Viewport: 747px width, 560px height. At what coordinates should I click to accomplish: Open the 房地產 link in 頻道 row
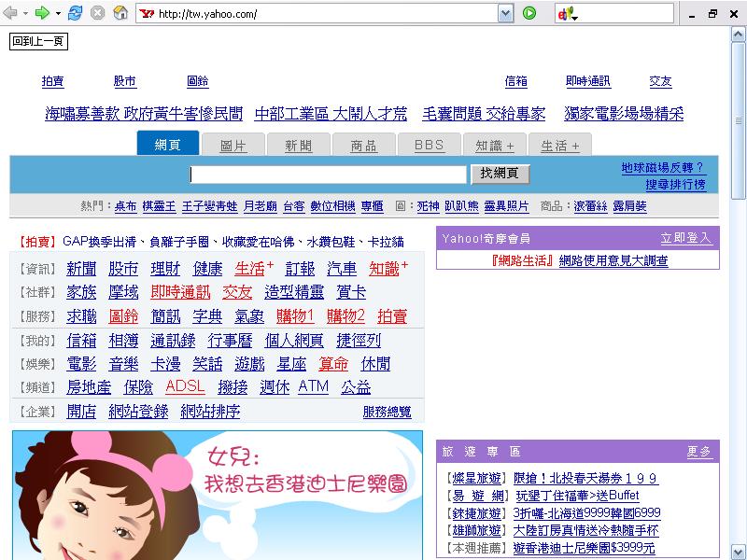point(89,387)
